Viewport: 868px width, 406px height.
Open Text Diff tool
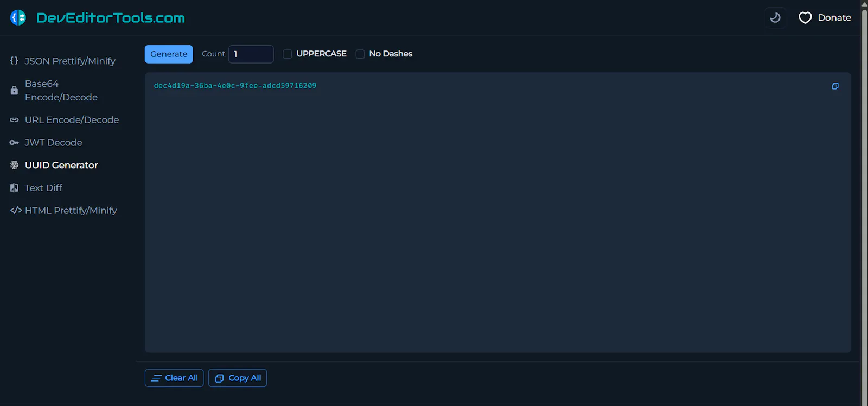click(43, 188)
